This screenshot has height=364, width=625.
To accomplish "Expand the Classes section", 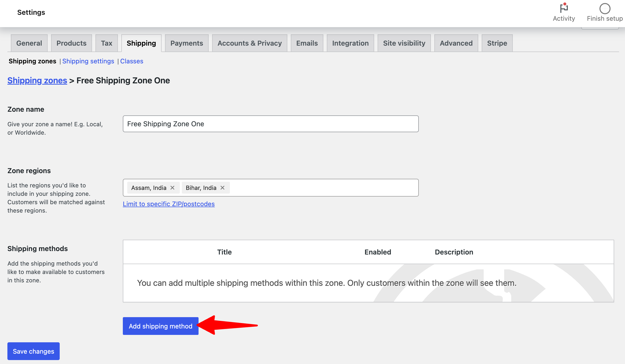I will click(x=132, y=61).
